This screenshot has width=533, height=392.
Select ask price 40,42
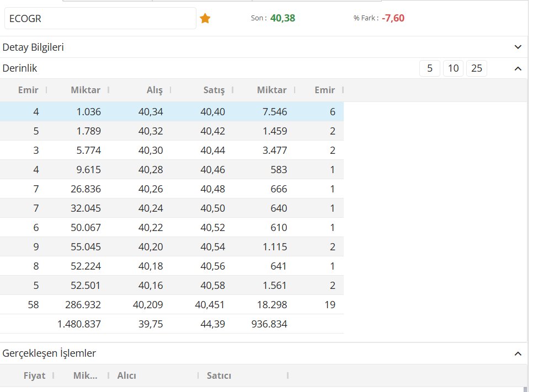point(213,131)
